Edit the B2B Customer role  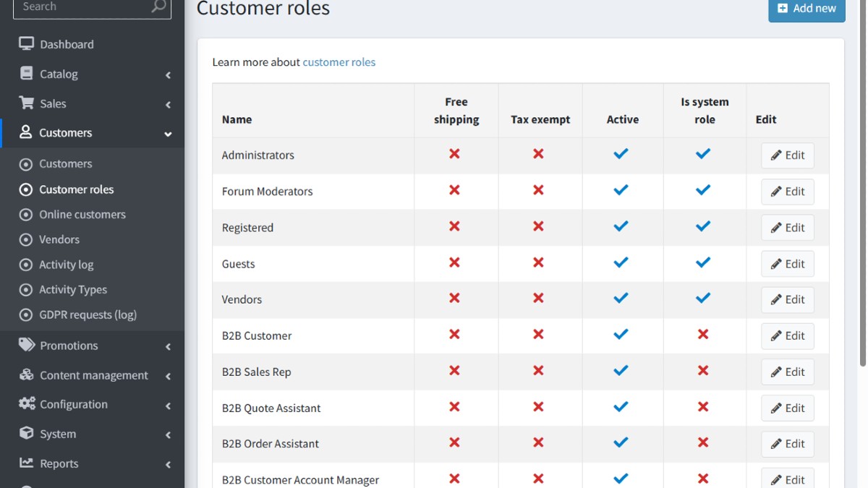click(x=788, y=335)
